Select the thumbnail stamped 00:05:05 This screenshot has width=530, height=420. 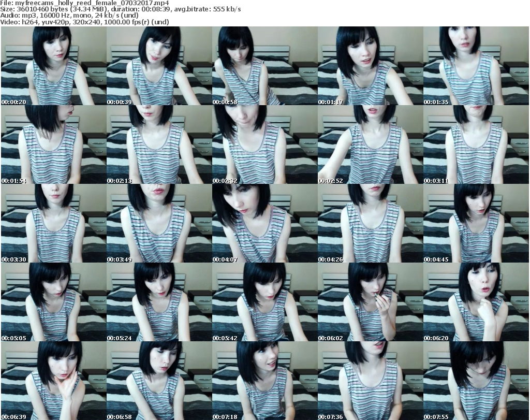[54, 302]
